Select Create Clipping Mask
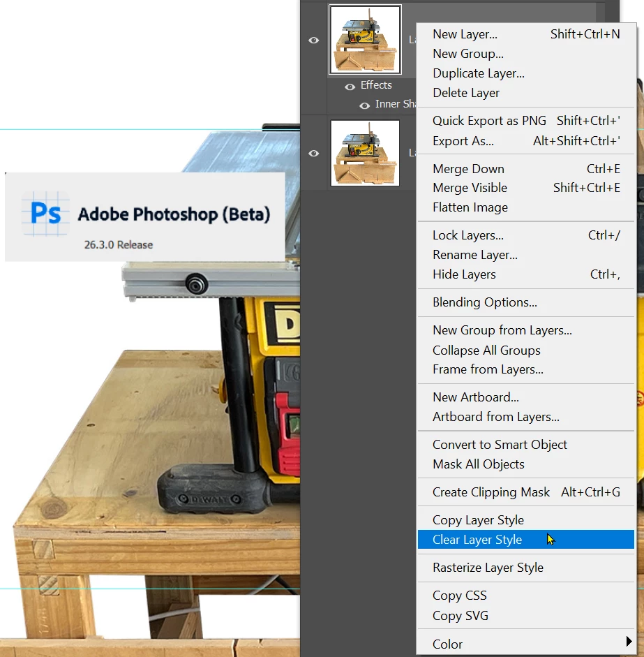The width and height of the screenshot is (644, 657). click(525, 492)
